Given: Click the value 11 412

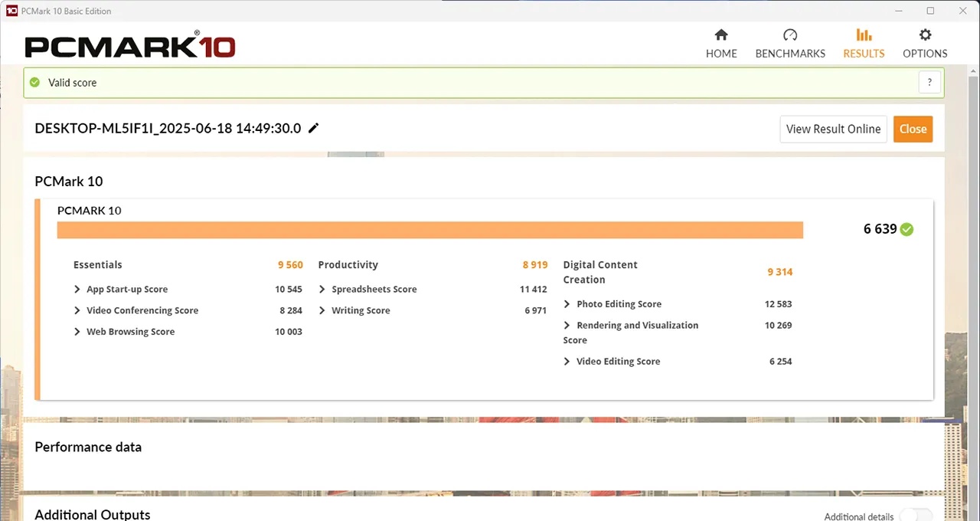Looking at the screenshot, I should pyautogui.click(x=534, y=290).
